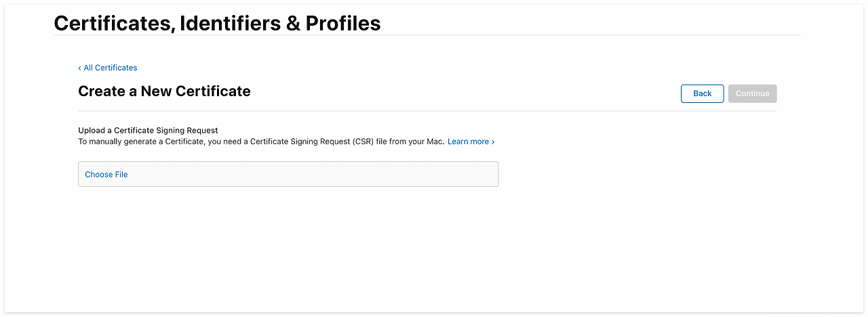Click the Certificates, Identifiers & Profiles page title
868x317 pixels.
coord(217,24)
